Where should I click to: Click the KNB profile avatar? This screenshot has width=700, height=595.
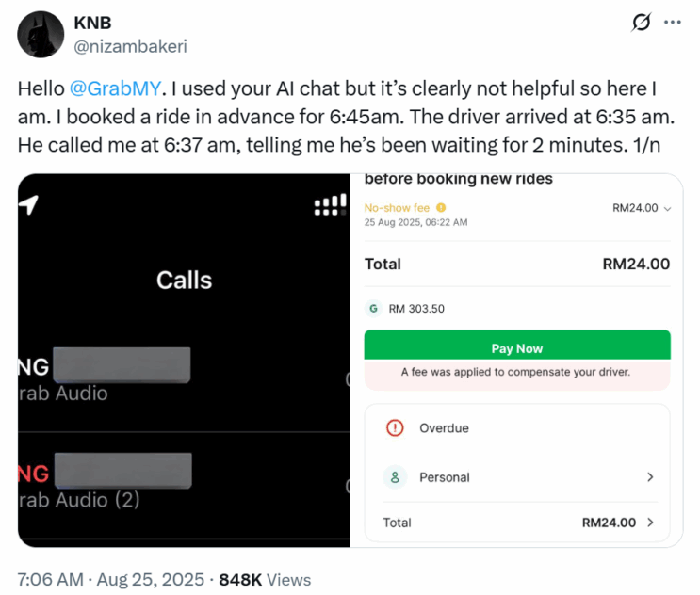40,37
